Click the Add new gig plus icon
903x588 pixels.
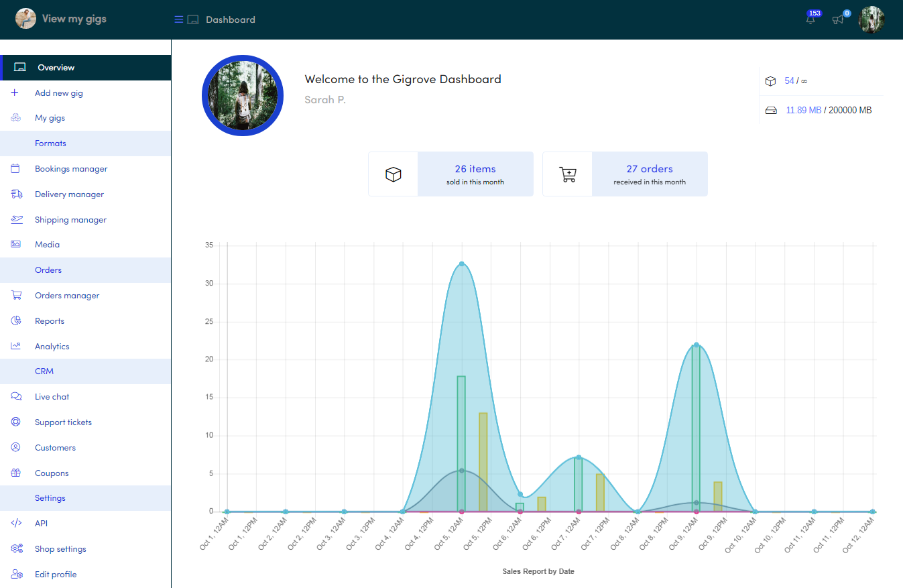(15, 93)
